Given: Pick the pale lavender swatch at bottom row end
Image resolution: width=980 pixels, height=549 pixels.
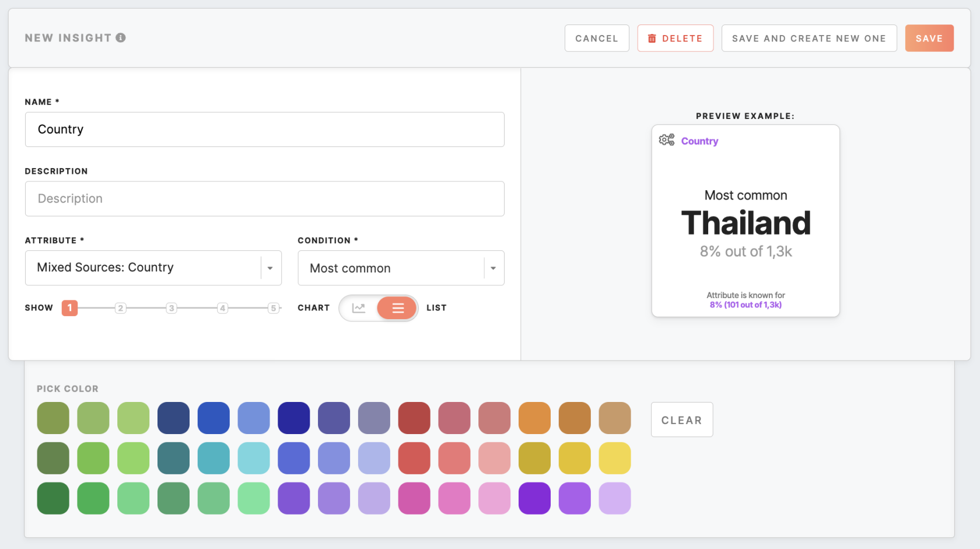Looking at the screenshot, I should click(x=615, y=498).
